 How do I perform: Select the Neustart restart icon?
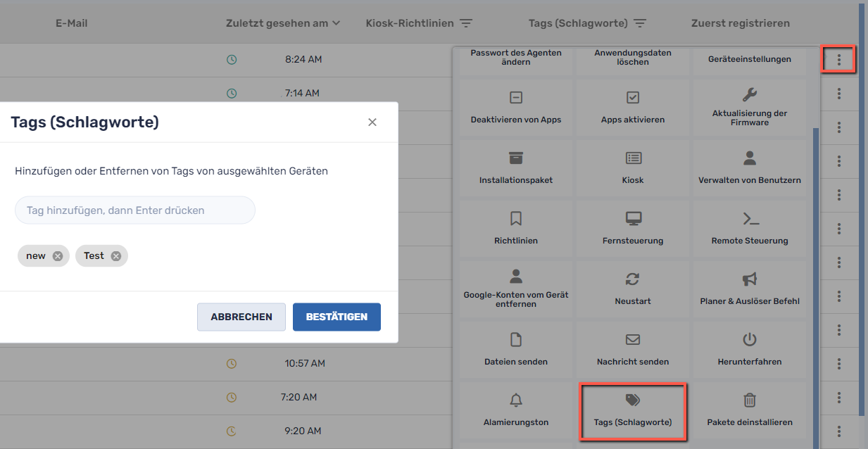click(632, 279)
